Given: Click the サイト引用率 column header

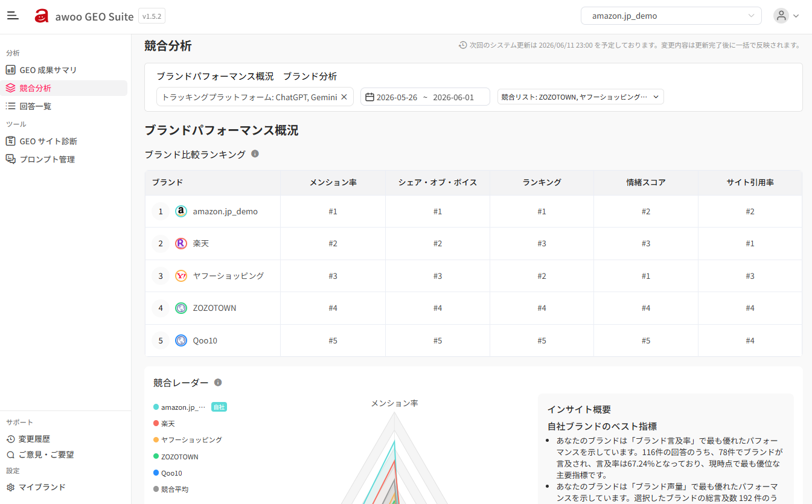Looking at the screenshot, I should coord(750,182).
